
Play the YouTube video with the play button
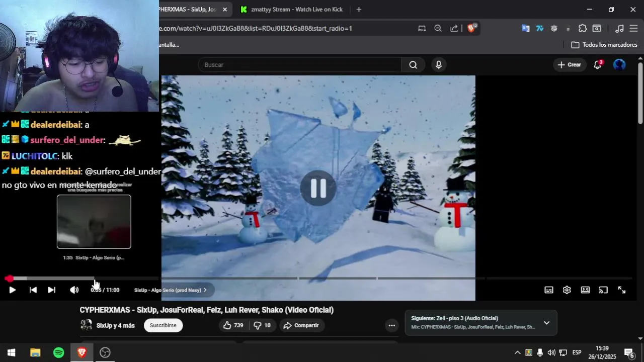click(x=12, y=290)
